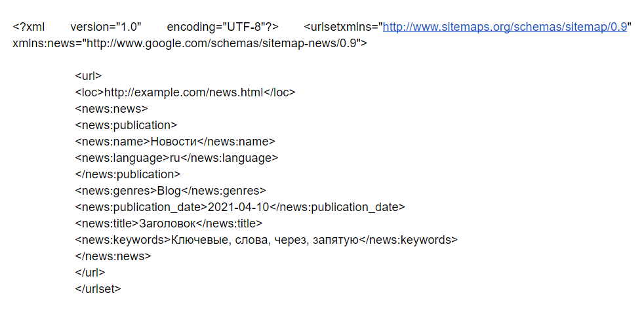The height and width of the screenshot is (310, 644).
Task: Click the news:title Заголовок line
Action: (169, 223)
